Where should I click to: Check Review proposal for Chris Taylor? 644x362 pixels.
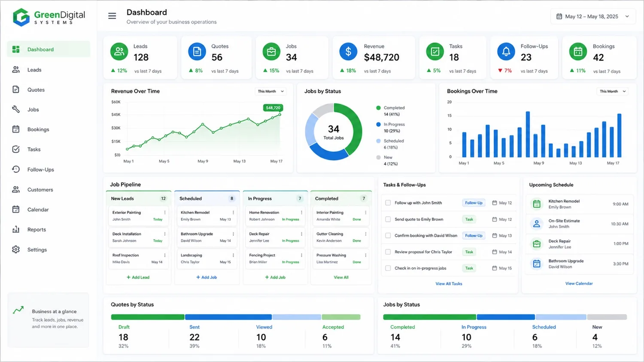[388, 252]
